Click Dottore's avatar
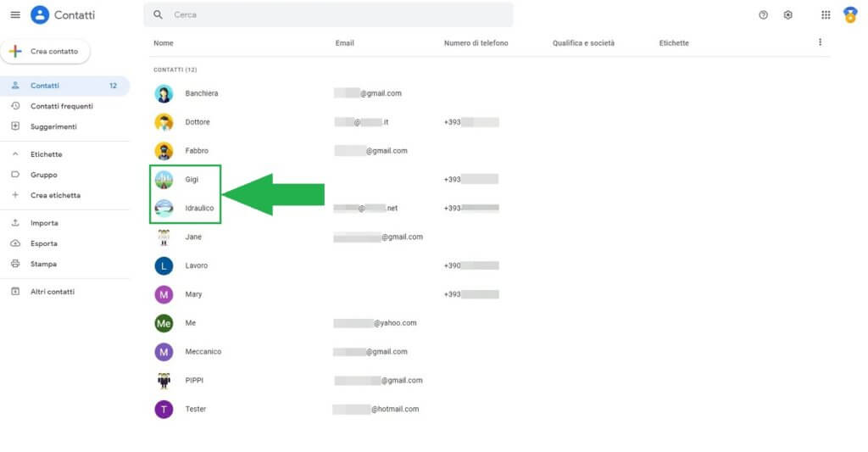This screenshot has height=452, width=868. point(164,122)
